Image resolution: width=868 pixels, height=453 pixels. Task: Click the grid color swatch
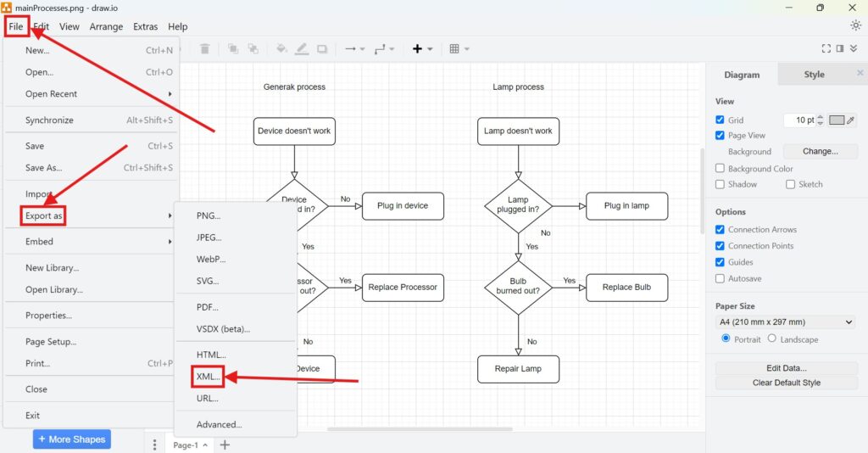coord(837,120)
